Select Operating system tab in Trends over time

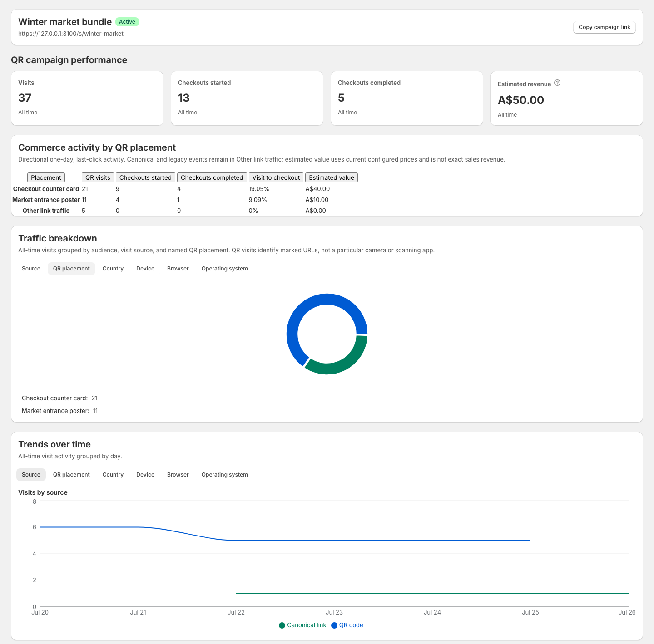click(225, 475)
